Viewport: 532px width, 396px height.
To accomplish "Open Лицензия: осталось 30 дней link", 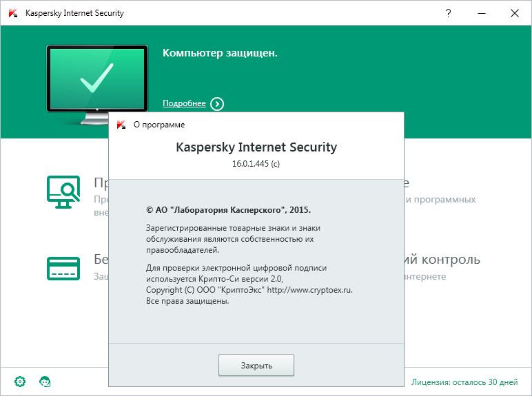I will [x=464, y=382].
